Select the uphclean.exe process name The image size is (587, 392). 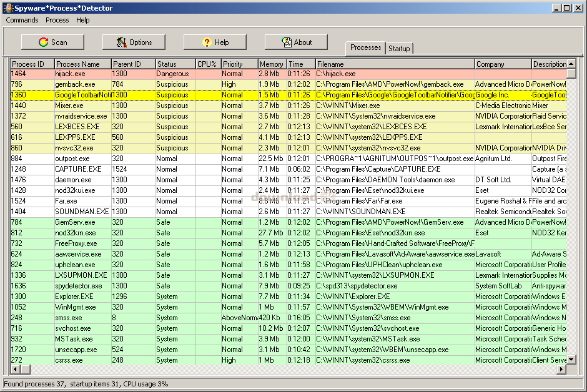(x=75, y=265)
